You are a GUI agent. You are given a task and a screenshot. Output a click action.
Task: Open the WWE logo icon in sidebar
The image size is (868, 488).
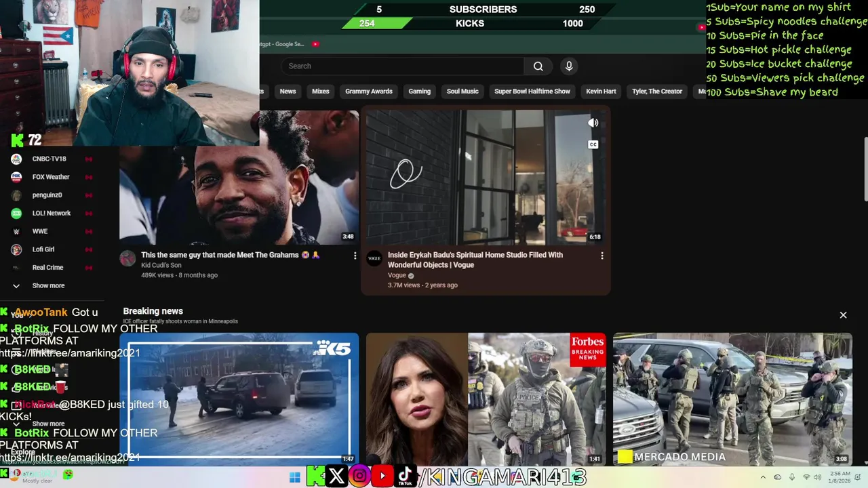click(16, 231)
